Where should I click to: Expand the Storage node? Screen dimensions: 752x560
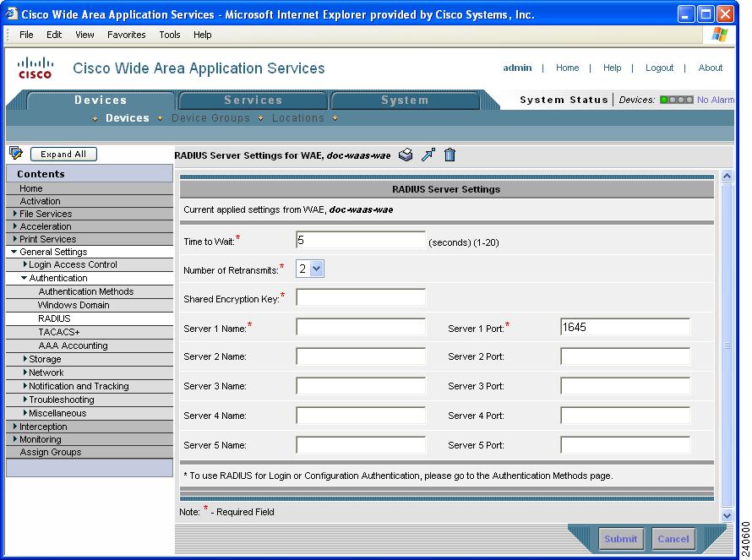point(25,359)
